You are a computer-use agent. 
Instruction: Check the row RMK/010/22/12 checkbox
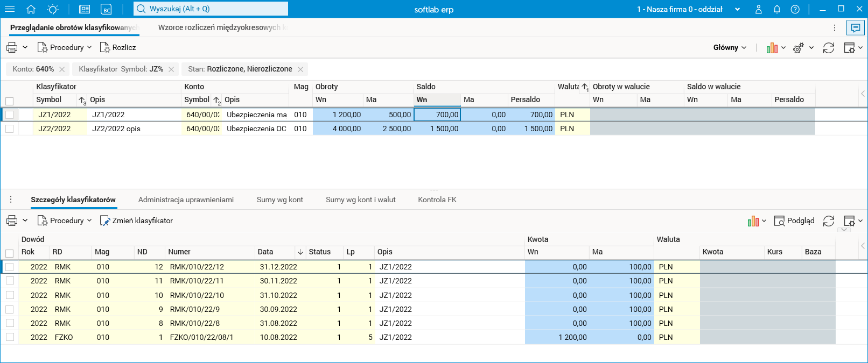9,267
